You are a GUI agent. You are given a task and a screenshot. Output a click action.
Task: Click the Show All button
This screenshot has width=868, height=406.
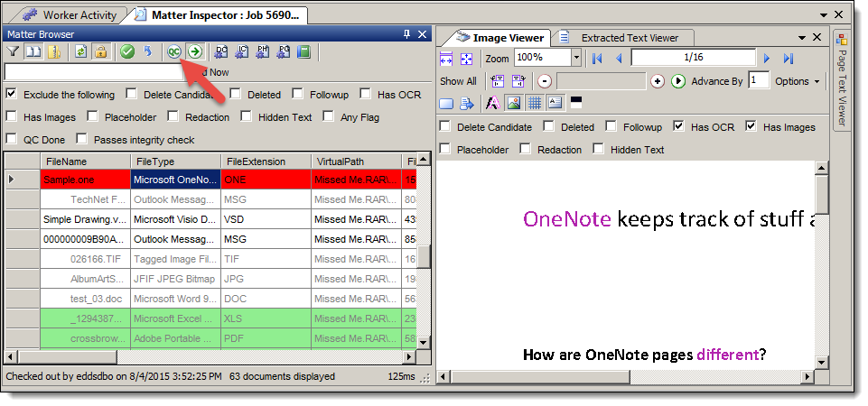click(458, 81)
